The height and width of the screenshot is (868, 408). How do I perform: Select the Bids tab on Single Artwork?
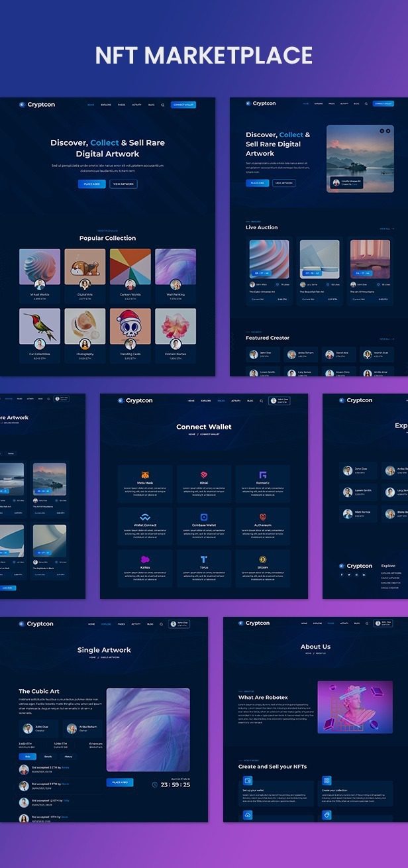[x=28, y=756]
